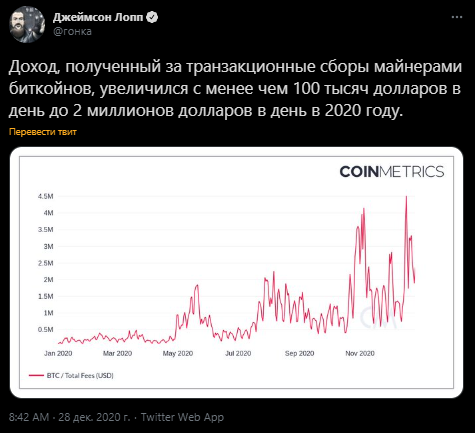Open the attached chart image
This screenshot has width=475, height=433.
click(x=236, y=272)
